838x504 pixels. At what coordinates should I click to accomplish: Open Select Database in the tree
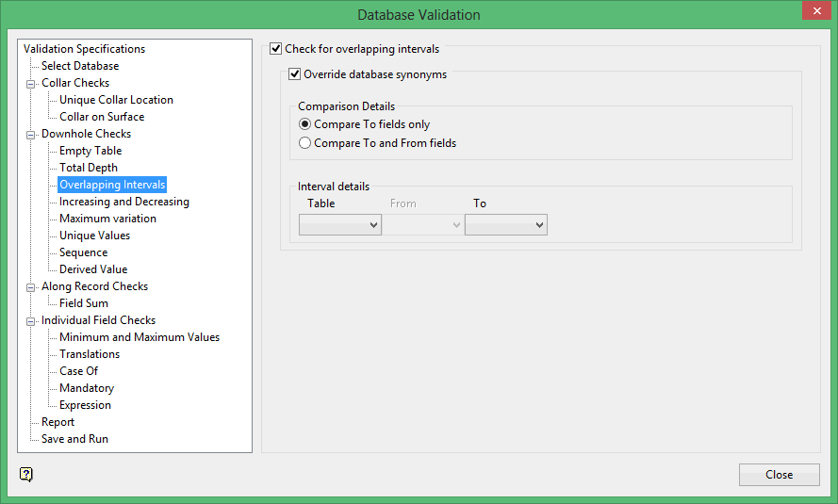click(80, 66)
